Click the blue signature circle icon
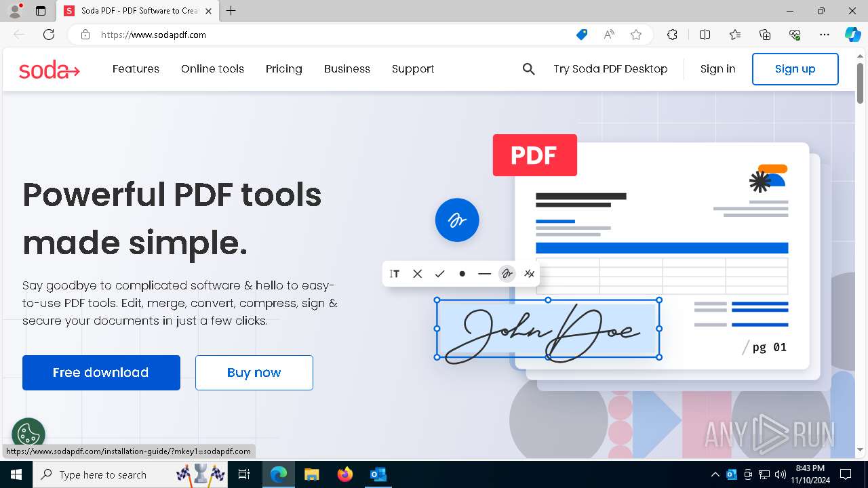Viewport: 868px width, 488px height. pyautogui.click(x=457, y=220)
